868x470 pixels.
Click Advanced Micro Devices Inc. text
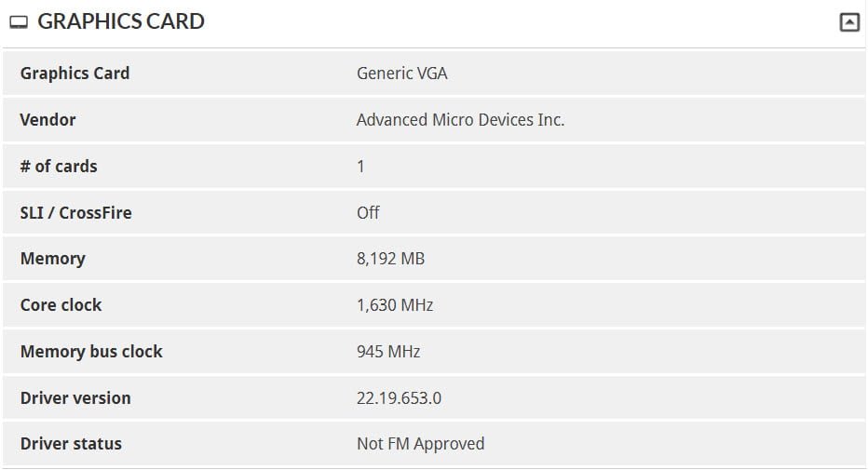point(460,119)
